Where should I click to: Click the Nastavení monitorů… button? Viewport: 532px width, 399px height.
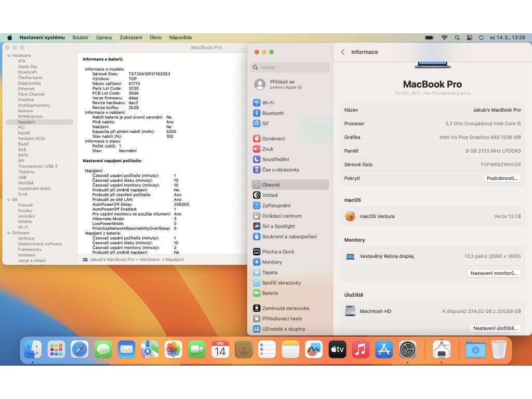[x=494, y=273]
